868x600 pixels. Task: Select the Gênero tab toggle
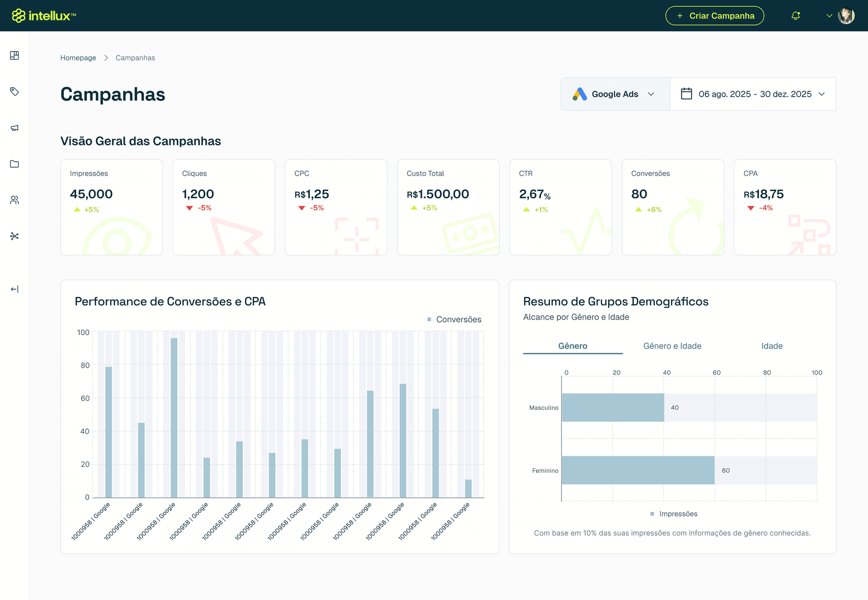point(572,346)
